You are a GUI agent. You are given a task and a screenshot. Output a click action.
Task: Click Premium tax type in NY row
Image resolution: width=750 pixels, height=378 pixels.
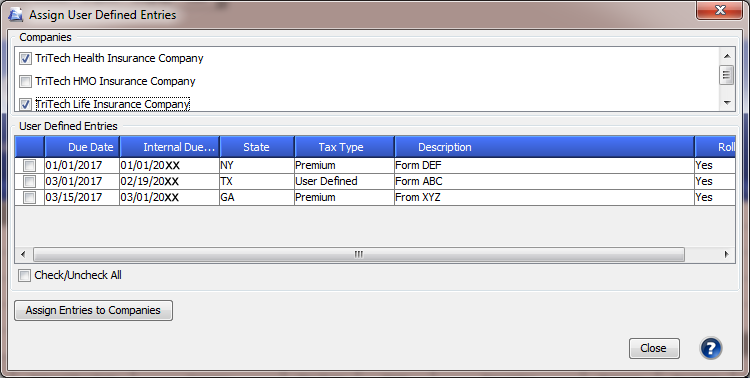[x=344, y=166]
